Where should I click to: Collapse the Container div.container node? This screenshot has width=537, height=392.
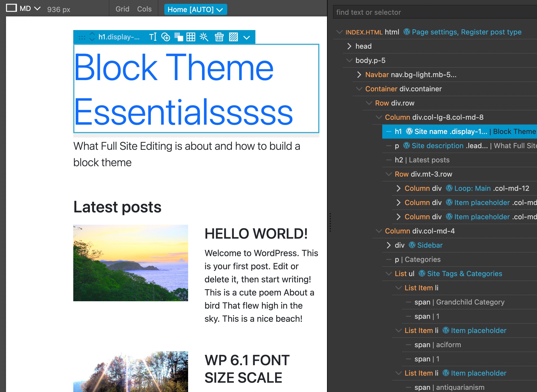(359, 89)
